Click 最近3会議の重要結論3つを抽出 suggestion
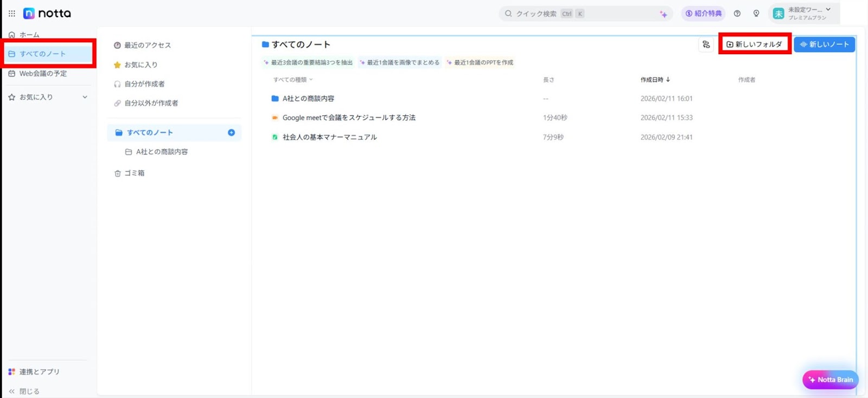 click(x=308, y=62)
